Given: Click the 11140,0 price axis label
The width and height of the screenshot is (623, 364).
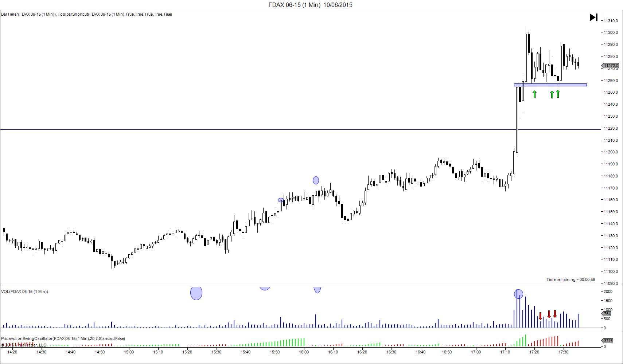Looking at the screenshot, I should click(x=611, y=224).
